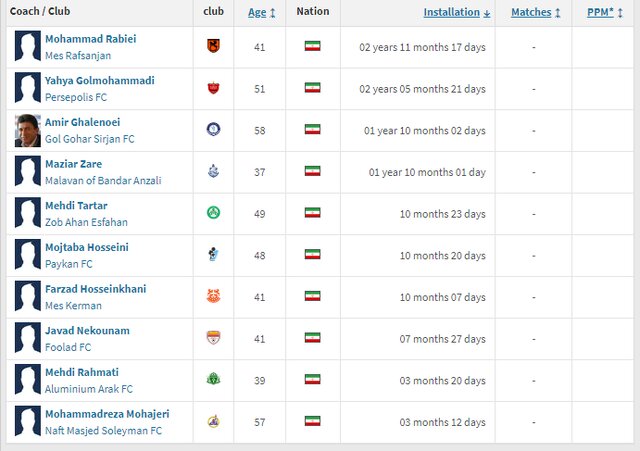
Task: Click Javad Nekounam name link
Action: click(x=87, y=330)
